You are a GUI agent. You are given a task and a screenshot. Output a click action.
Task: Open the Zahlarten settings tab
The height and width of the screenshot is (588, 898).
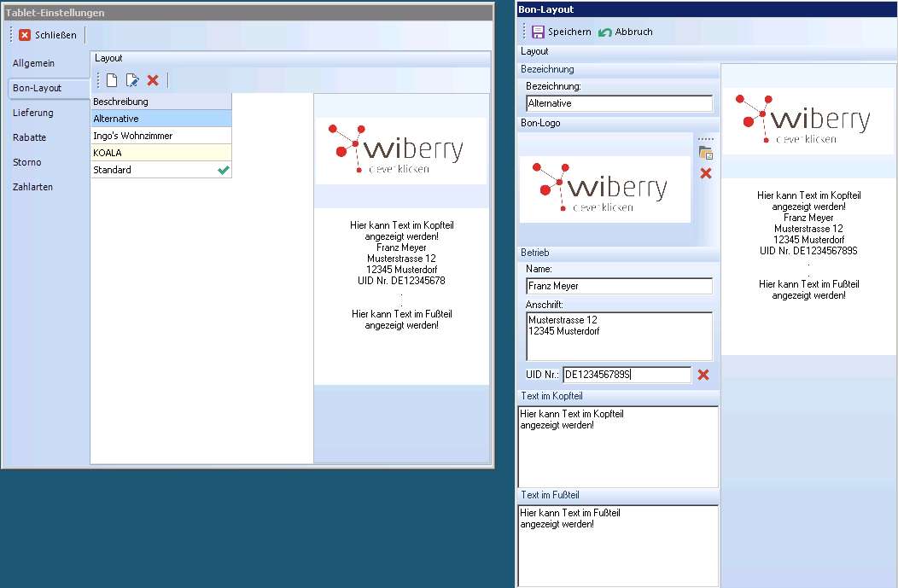[32, 187]
